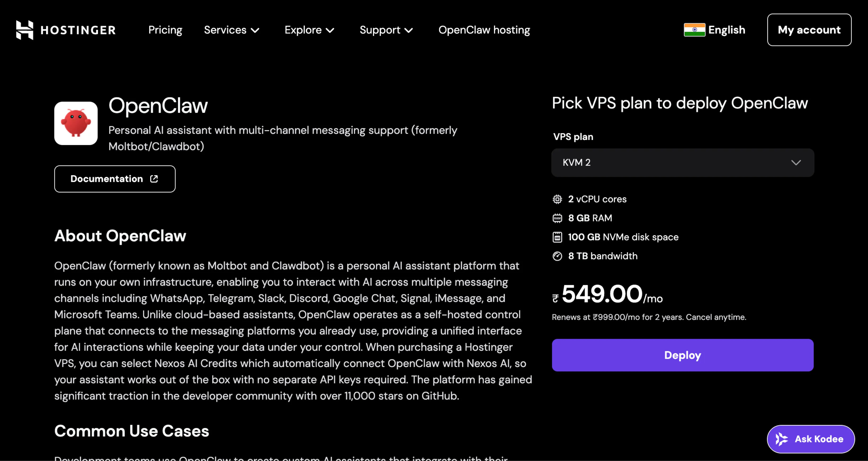Change the English language selection
Screen dimensions: 868x461
[726, 30]
